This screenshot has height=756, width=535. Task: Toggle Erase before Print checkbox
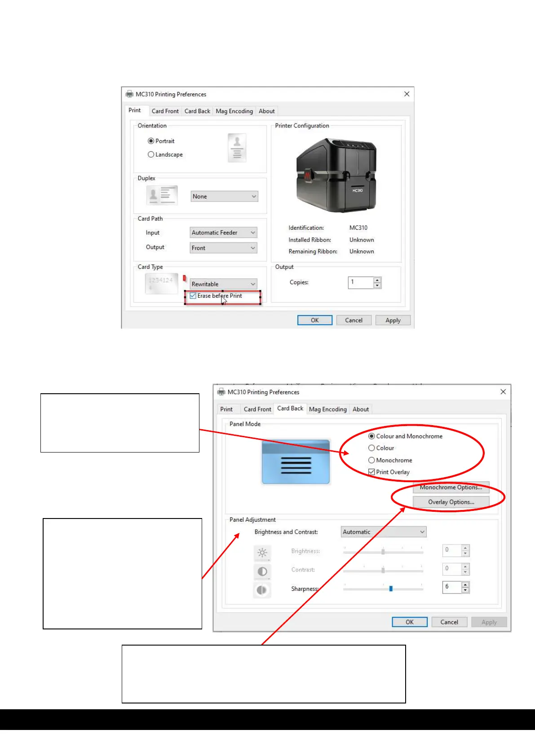[x=193, y=296]
